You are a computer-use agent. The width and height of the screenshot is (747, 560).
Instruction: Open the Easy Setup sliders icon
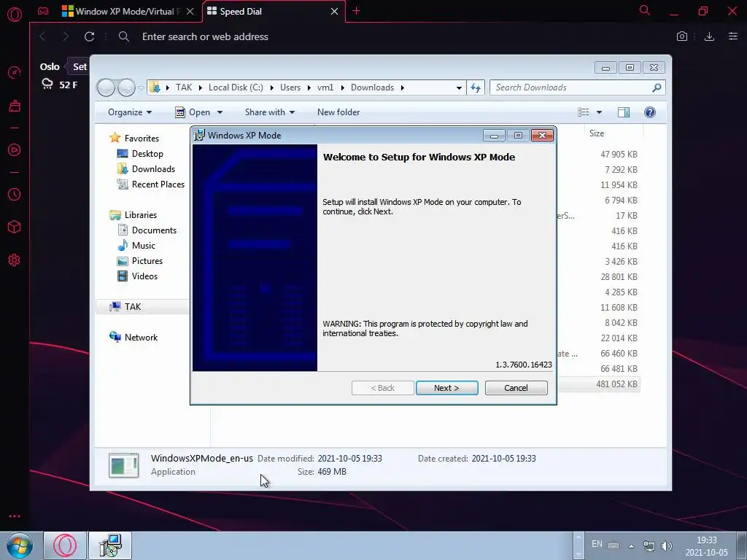[x=733, y=36]
